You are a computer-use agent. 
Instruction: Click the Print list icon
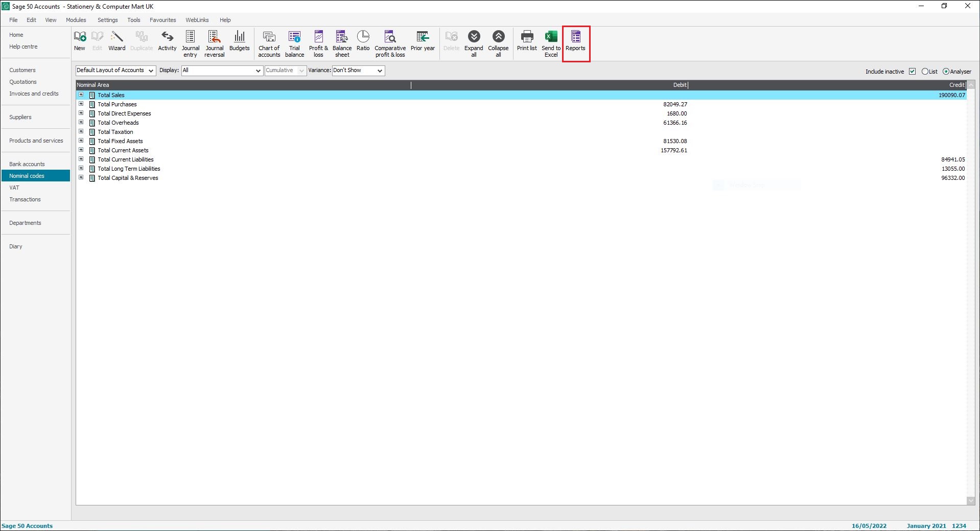(527, 41)
